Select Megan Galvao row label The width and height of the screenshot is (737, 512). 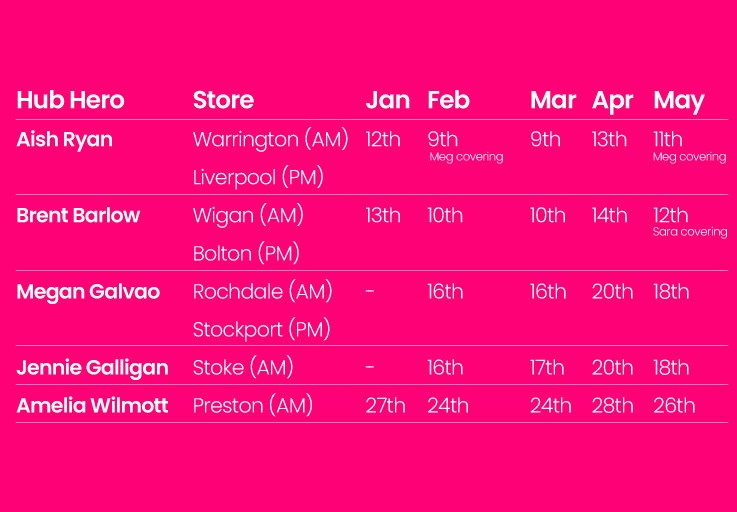pyautogui.click(x=87, y=292)
